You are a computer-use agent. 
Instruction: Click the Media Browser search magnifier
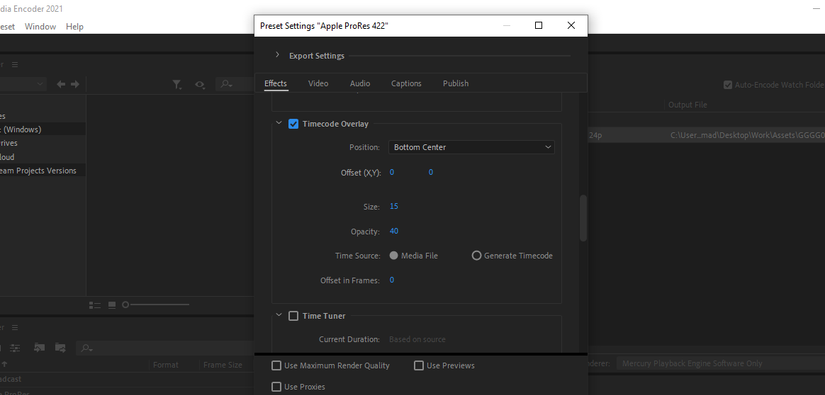click(227, 84)
